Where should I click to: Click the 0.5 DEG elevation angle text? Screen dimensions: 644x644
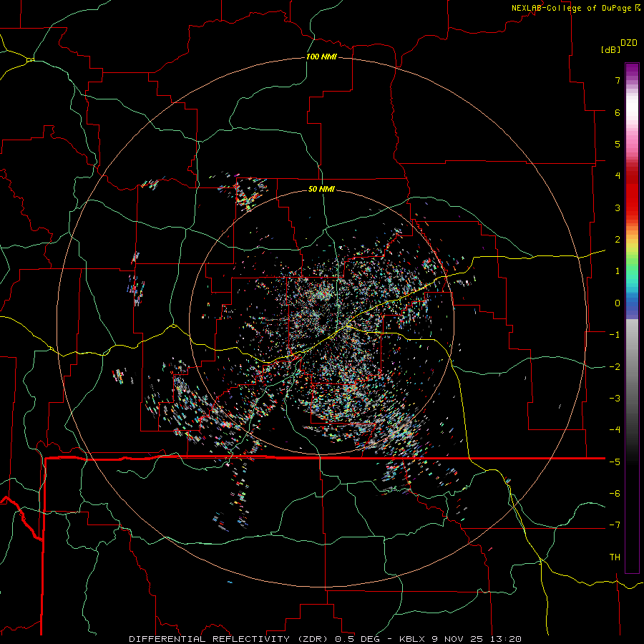tap(358, 639)
